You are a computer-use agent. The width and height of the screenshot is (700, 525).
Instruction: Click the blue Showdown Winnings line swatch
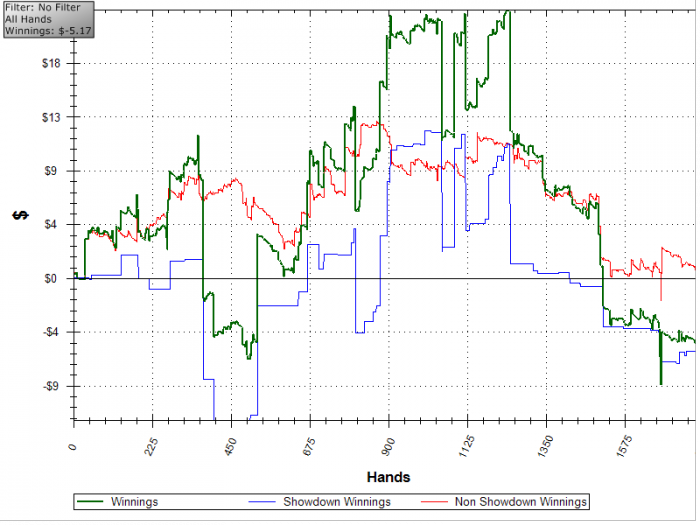pos(262,502)
